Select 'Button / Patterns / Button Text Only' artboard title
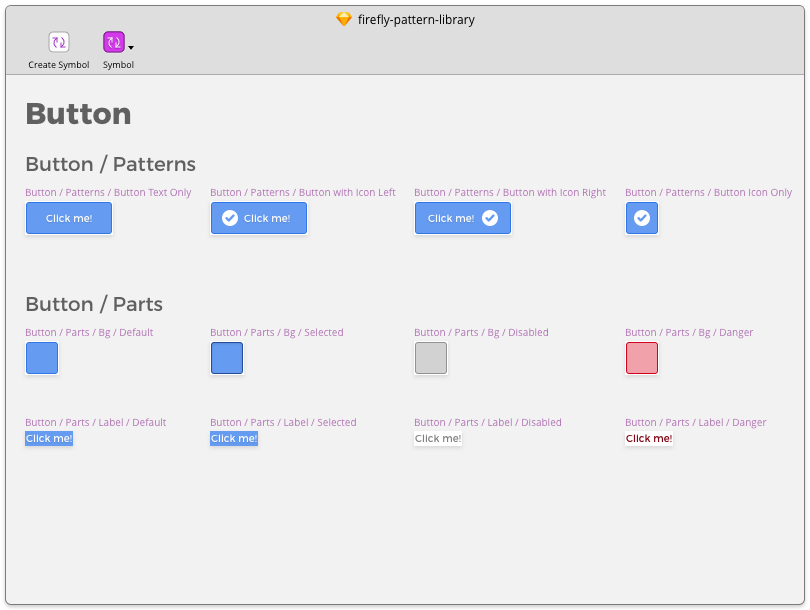This screenshot has width=810, height=610. [x=108, y=192]
